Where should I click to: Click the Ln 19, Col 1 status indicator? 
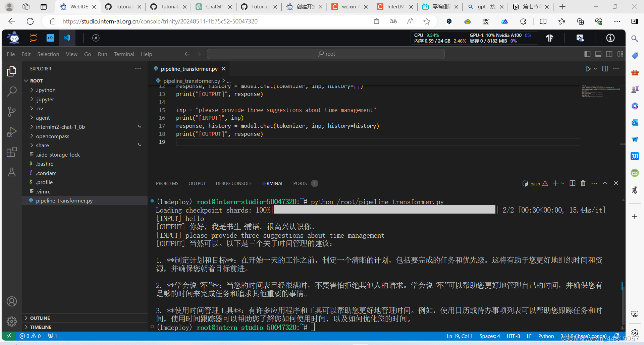459,336
